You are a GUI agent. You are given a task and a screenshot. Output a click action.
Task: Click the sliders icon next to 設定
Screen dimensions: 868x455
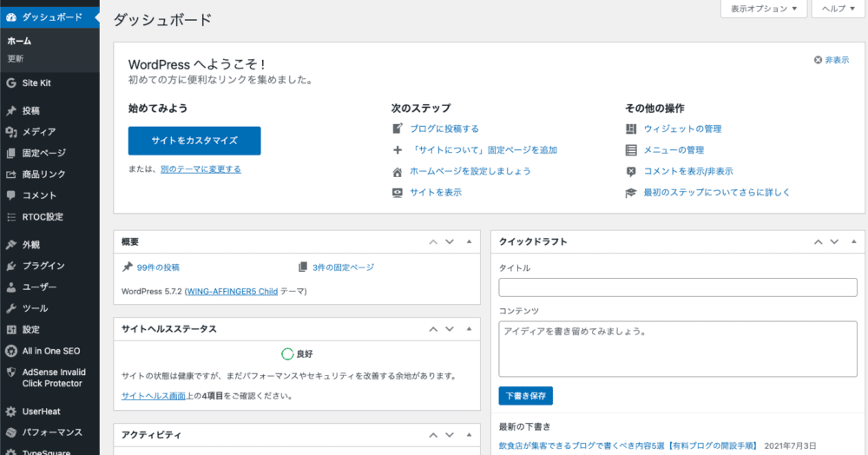pyautogui.click(x=11, y=330)
